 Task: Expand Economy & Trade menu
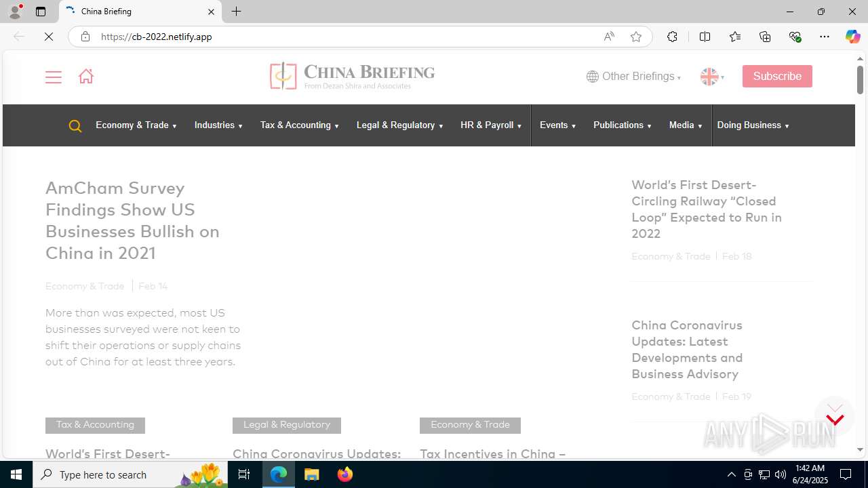[136, 125]
